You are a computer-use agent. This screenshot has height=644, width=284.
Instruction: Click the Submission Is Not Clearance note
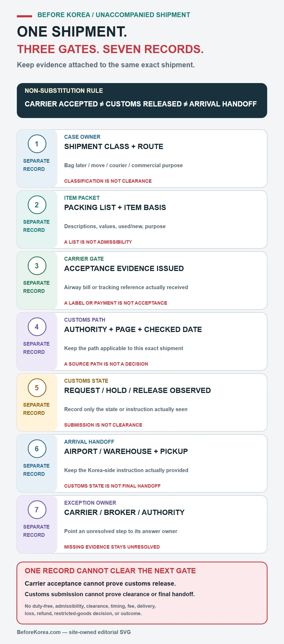tap(103, 425)
